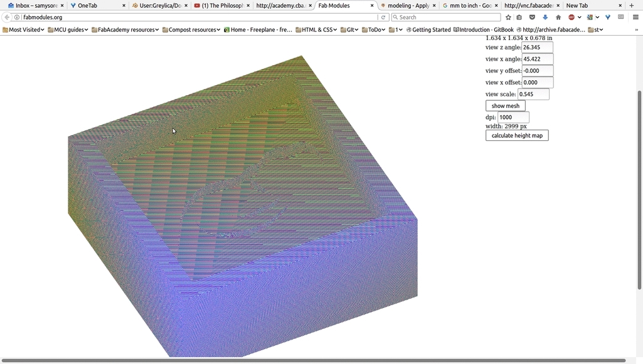
Task: Switch to the OneTab tab
Action: [x=98, y=5]
